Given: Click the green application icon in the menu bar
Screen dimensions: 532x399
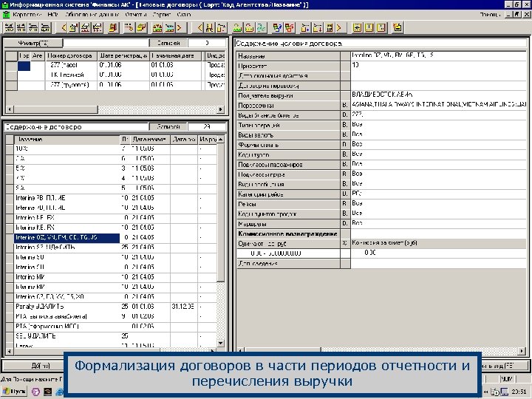Looking at the screenshot, I should tap(6, 15).
